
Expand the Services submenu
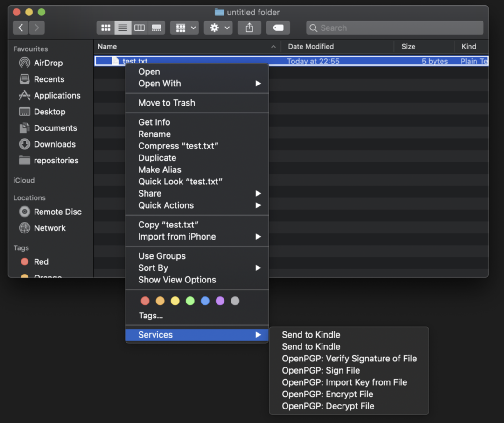197,335
